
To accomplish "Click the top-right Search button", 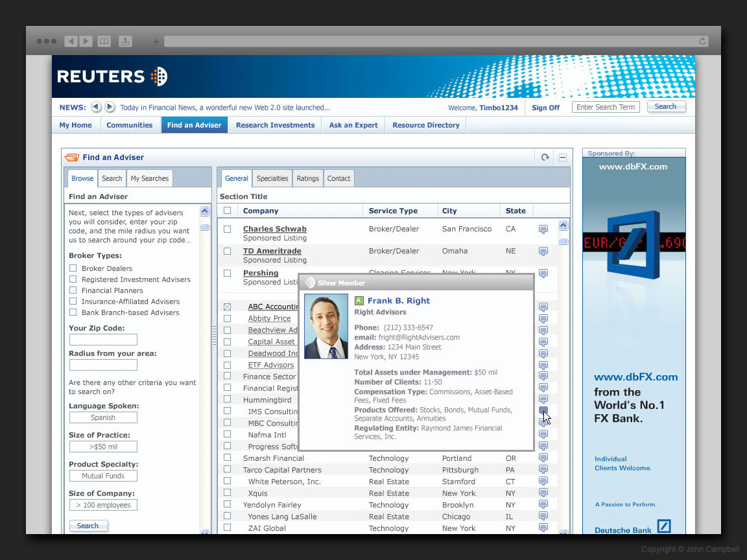I will pos(665,107).
